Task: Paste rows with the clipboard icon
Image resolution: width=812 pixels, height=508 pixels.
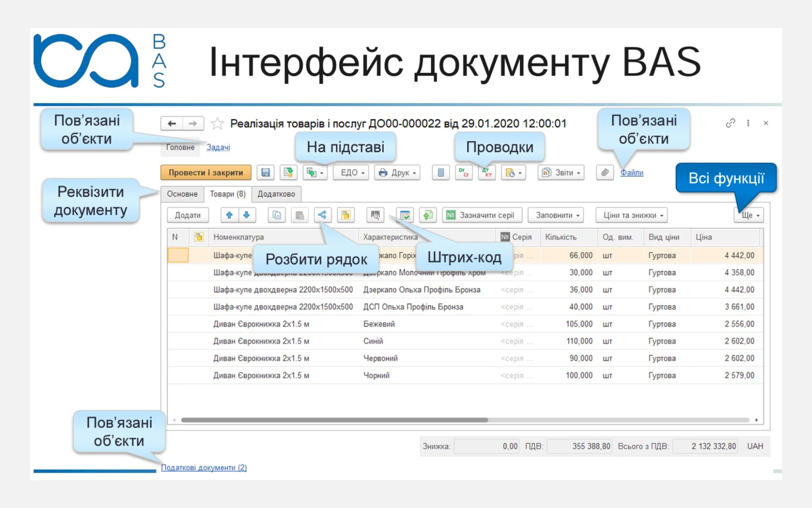Action: (x=299, y=215)
